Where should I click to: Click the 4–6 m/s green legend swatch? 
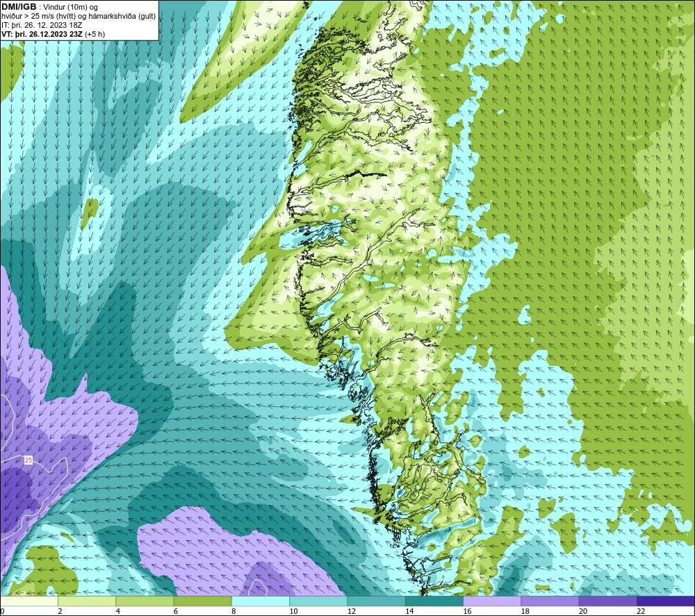point(145,601)
